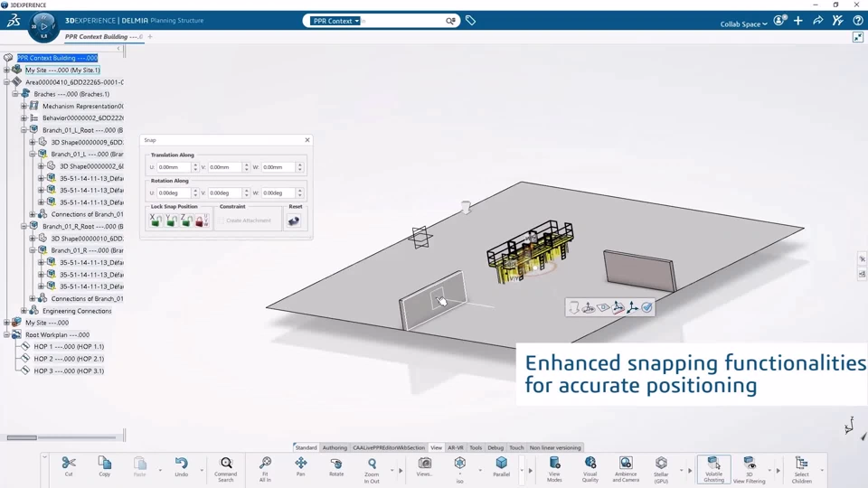Open the PPR Context search dropdown
868x488 pixels.
335,21
